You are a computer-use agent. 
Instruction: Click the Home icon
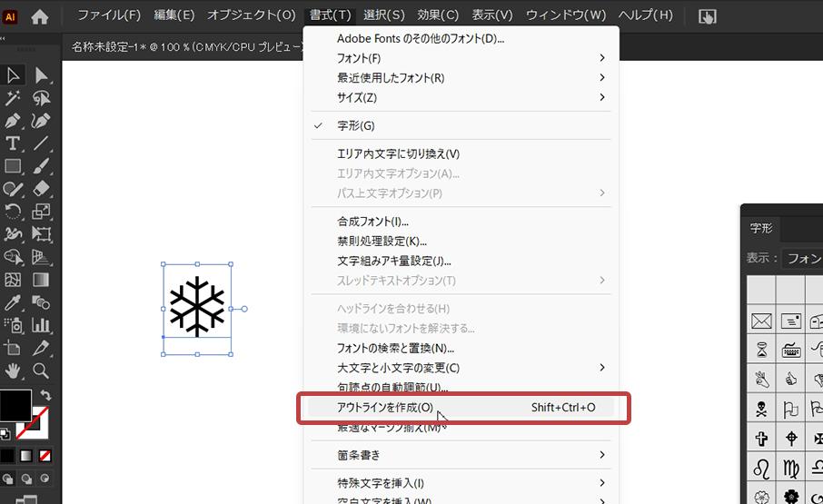tap(39, 16)
